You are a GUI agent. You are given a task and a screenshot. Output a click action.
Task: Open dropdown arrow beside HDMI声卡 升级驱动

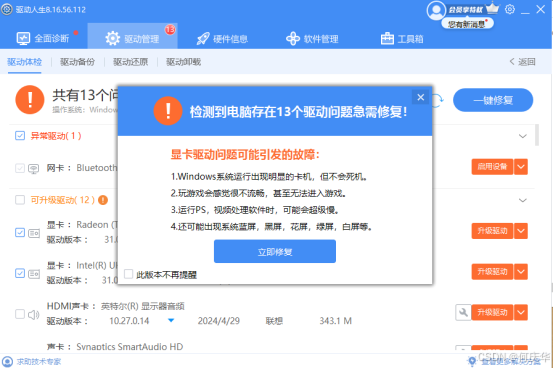pyautogui.click(x=521, y=312)
